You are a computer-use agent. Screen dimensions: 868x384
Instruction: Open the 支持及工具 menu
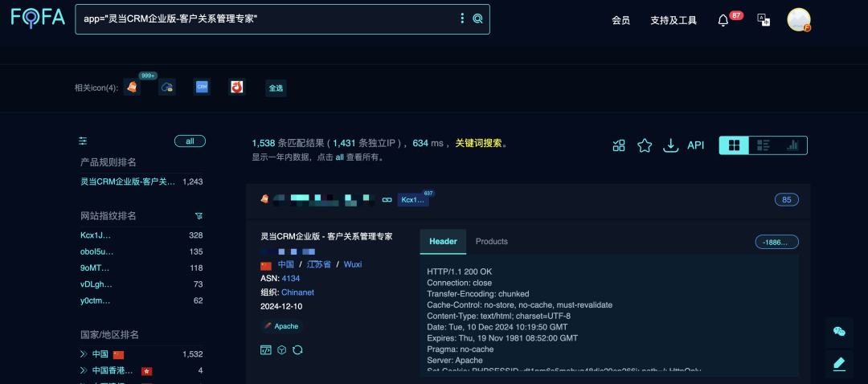[674, 20]
